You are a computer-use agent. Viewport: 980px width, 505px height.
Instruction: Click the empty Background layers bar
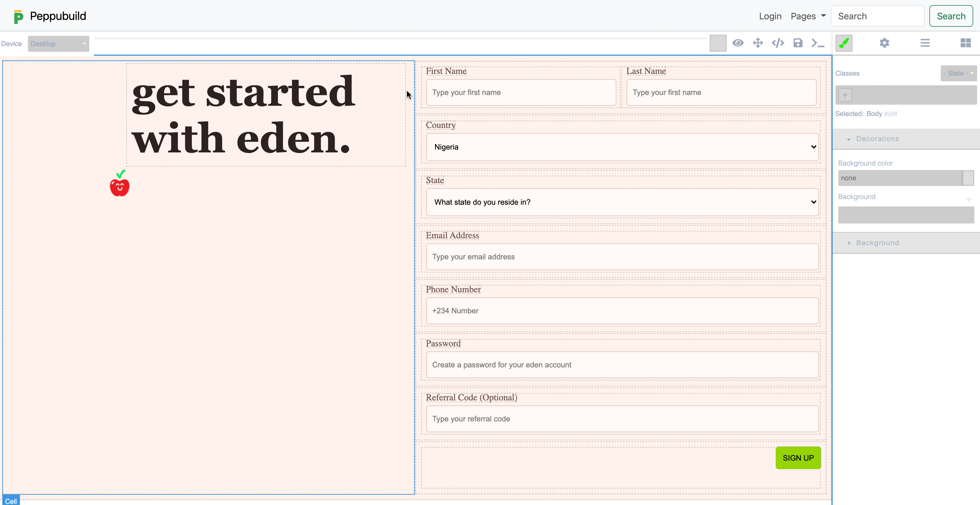tap(906, 215)
